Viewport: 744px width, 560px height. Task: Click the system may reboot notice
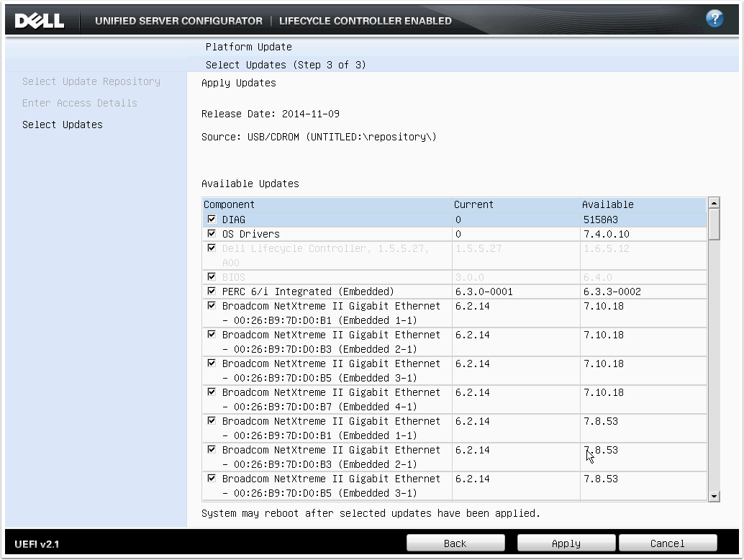coord(371,513)
